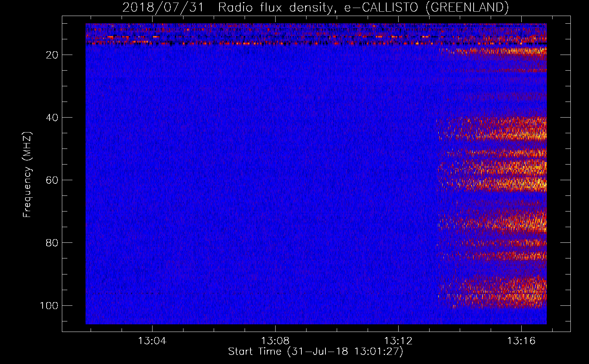The image size is (589, 364).
Task: Click the "40" frequency tick label
Action: [x=52, y=118]
